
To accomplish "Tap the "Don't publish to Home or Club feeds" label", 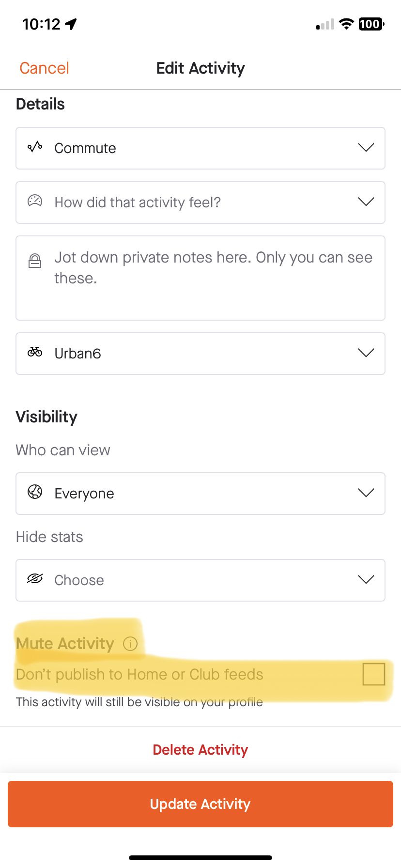I will coord(139,674).
